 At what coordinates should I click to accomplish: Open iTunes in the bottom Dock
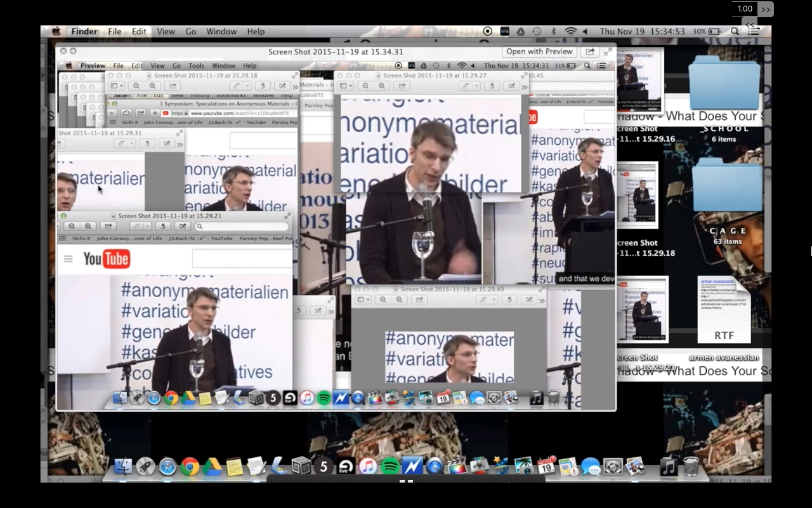click(368, 467)
